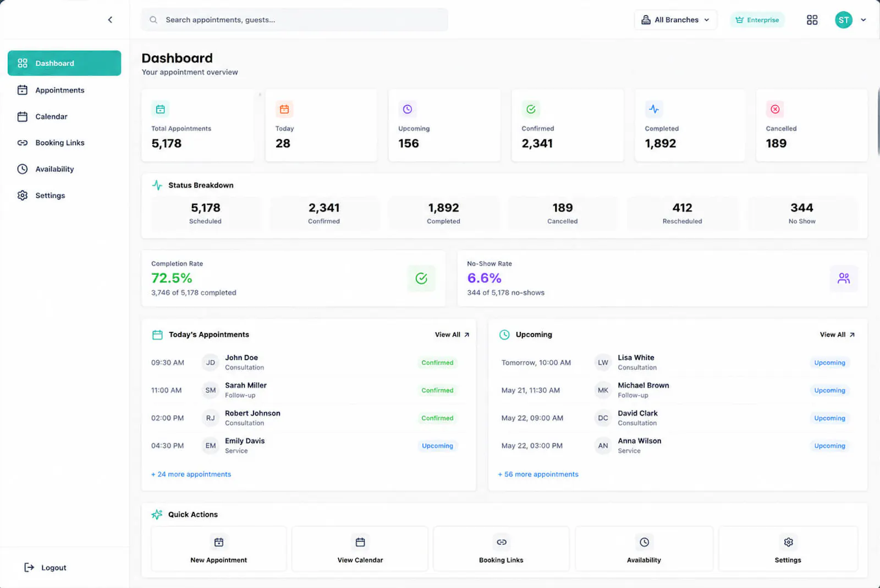Image resolution: width=880 pixels, height=588 pixels.
Task: Open the + 56 more appointments link
Action: pos(538,474)
